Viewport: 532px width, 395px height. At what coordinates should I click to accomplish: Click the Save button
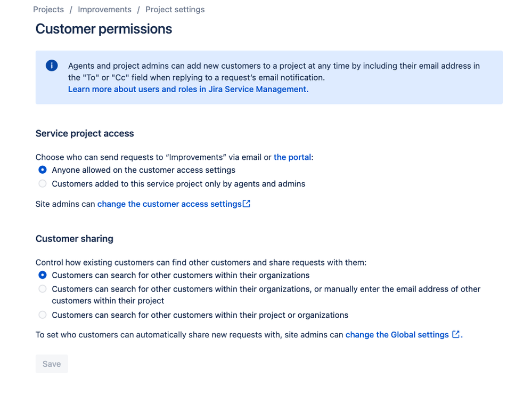pos(52,364)
